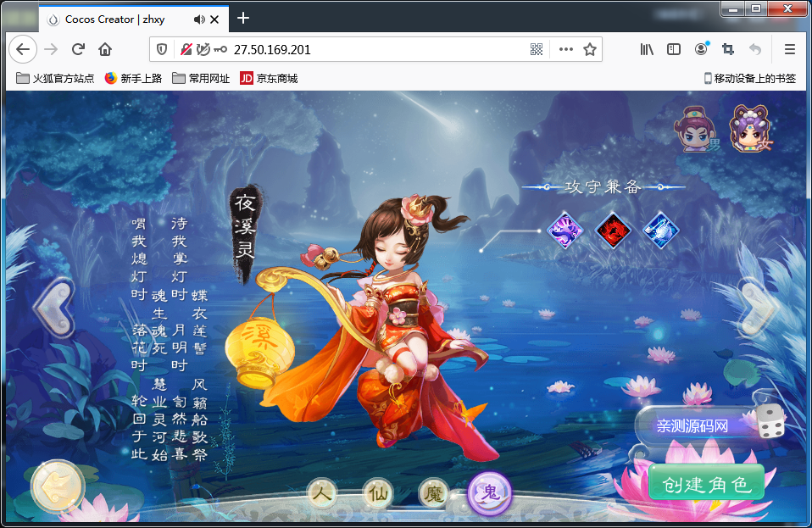The image size is (812, 528).
Task: Open the page actions three-dot menu
Action: pyautogui.click(x=566, y=49)
